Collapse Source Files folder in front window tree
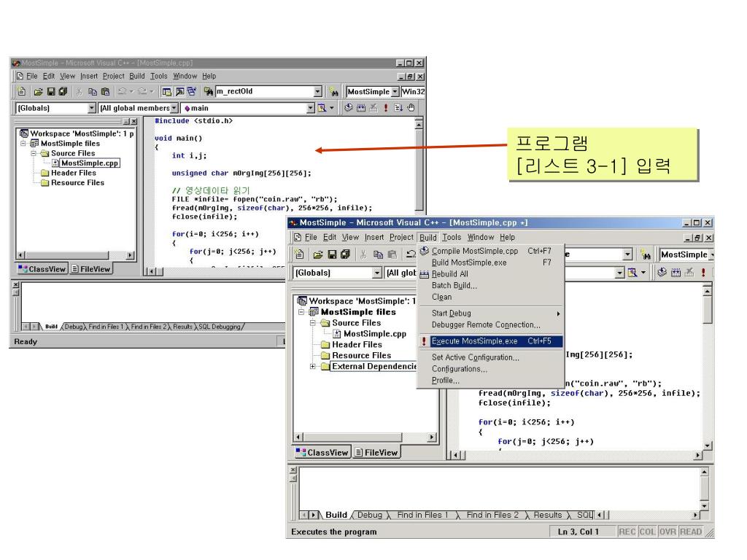Viewport: 747px width, 560px height. (312, 323)
